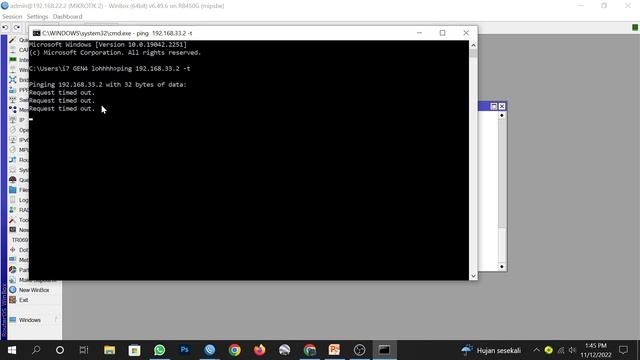Open the Interfaces icon in WinBox sidebar
The height and width of the screenshot is (360, 640).
(x=13, y=60)
